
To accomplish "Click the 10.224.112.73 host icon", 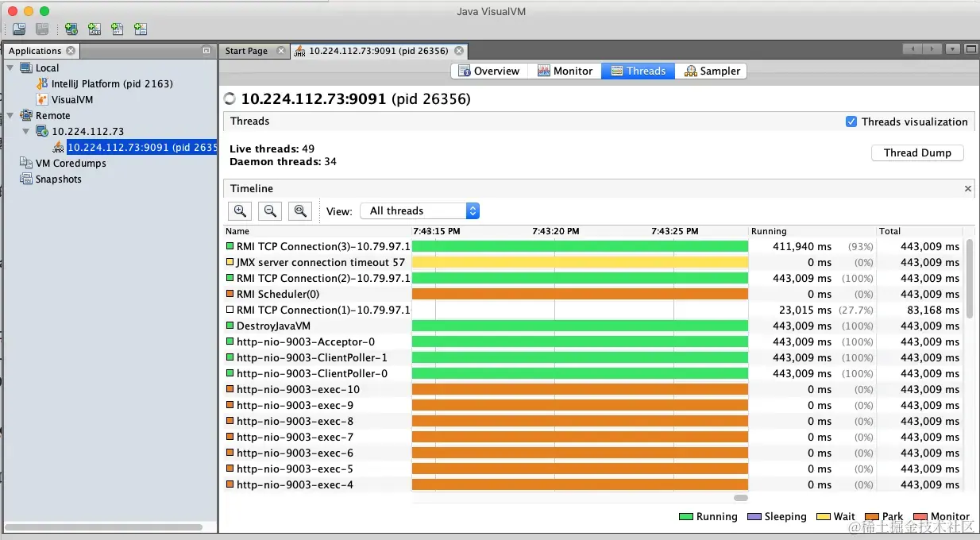I will click(x=42, y=131).
